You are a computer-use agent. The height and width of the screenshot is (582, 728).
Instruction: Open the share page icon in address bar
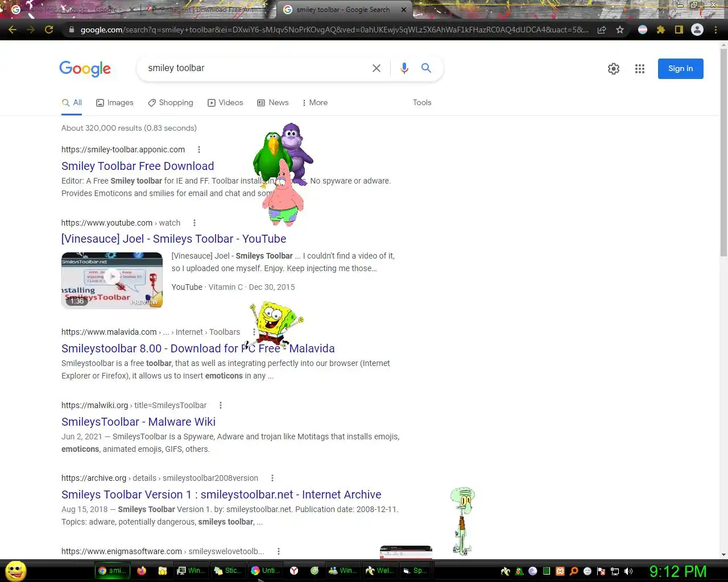point(602,30)
